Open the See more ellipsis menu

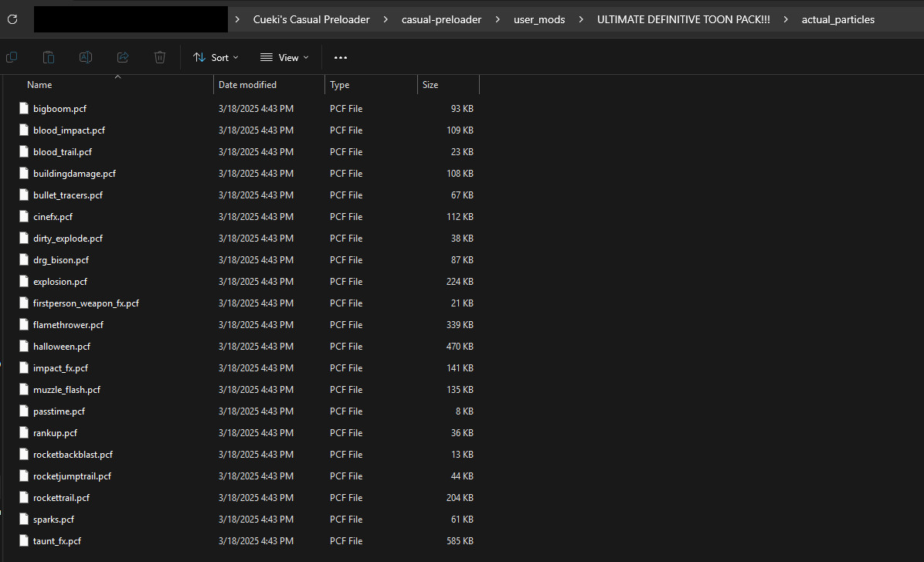click(341, 57)
